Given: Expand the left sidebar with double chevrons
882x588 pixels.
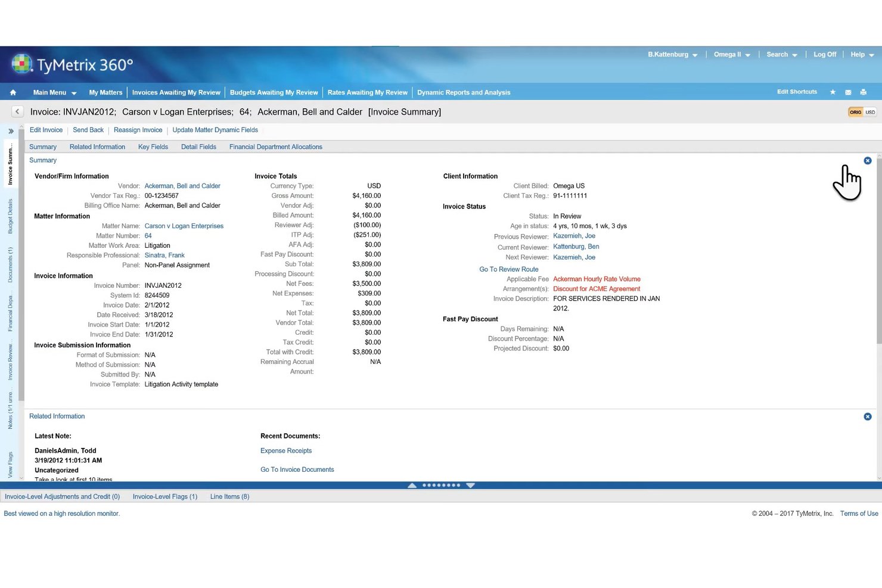Looking at the screenshot, I should (11, 131).
